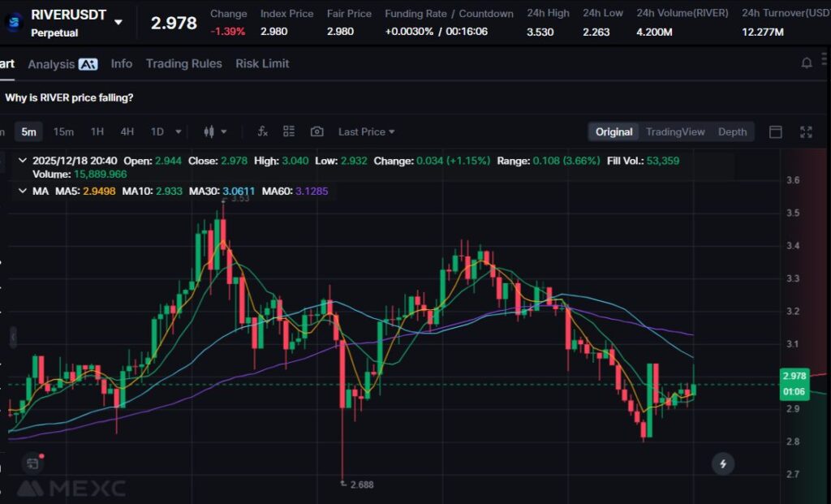Click the 2.978 current price label on axis
The height and width of the screenshot is (504, 831).
click(x=793, y=376)
